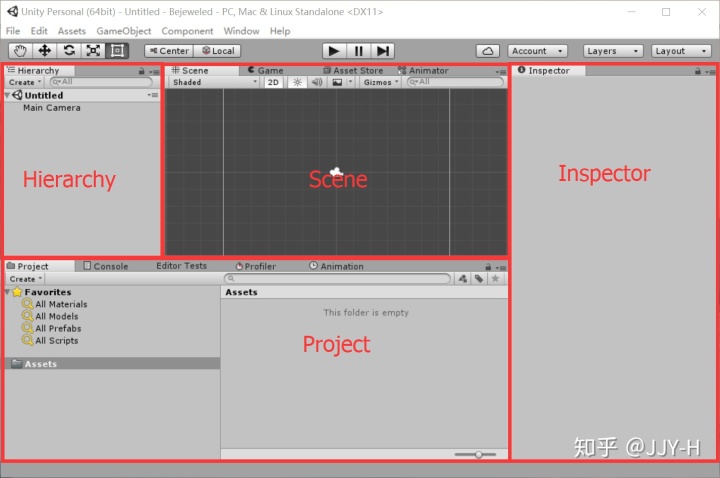Switch to the Console tab

pos(106,266)
